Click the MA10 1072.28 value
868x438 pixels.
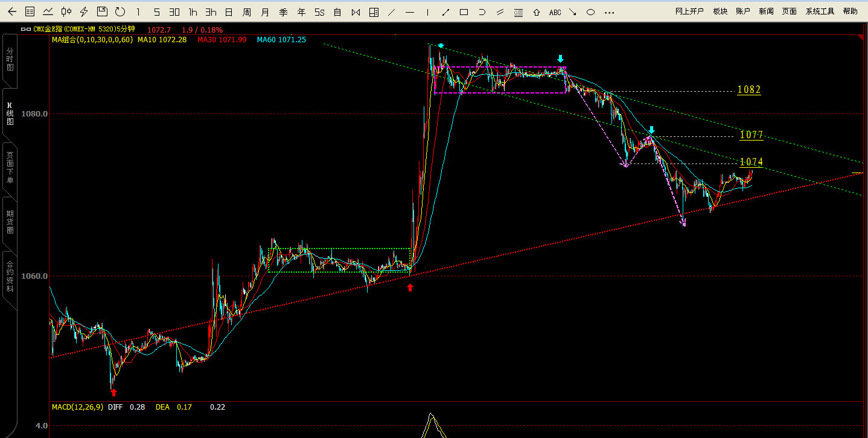point(162,40)
